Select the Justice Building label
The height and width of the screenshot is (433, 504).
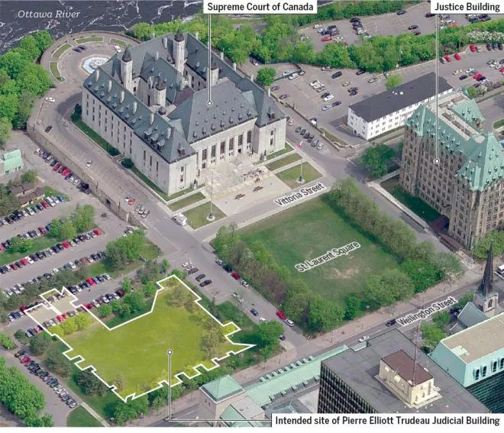pyautogui.click(x=467, y=8)
